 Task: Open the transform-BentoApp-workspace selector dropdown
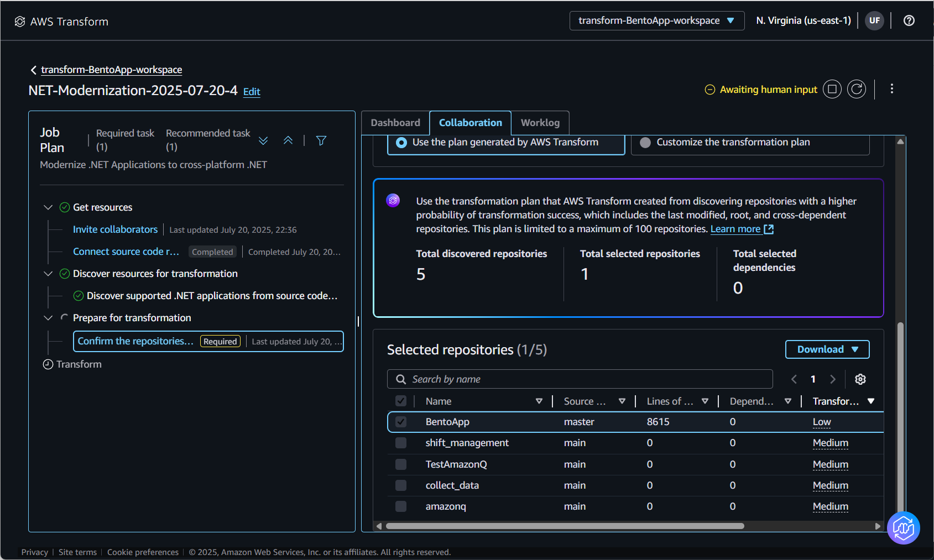pyautogui.click(x=657, y=20)
